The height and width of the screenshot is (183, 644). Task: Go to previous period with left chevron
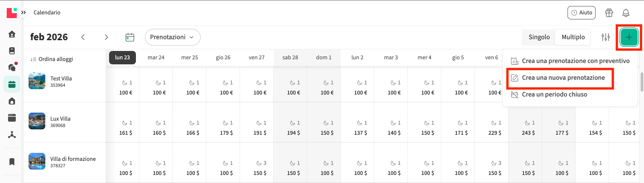[x=83, y=37]
